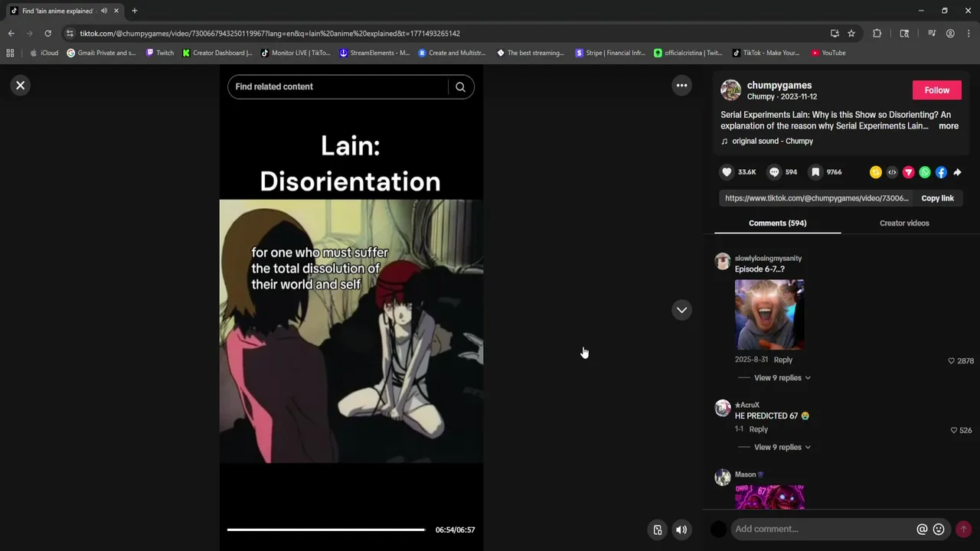This screenshot has height=551, width=980.
Task: Click the video URL text field
Action: pos(816,198)
